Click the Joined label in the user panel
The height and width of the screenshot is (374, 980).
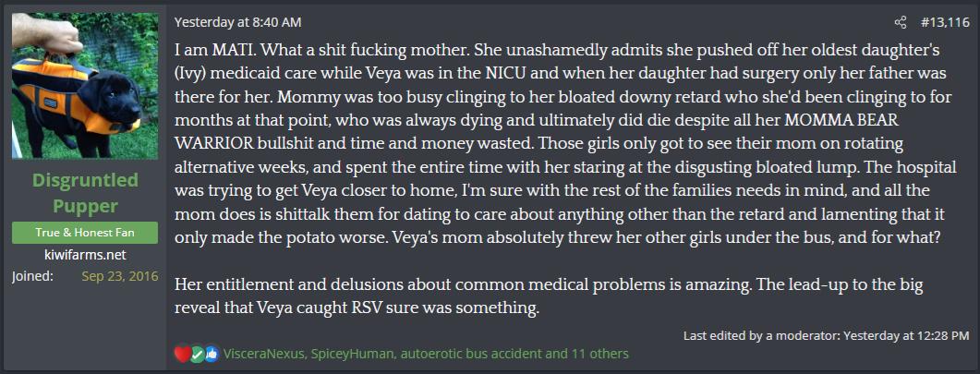[32, 275]
